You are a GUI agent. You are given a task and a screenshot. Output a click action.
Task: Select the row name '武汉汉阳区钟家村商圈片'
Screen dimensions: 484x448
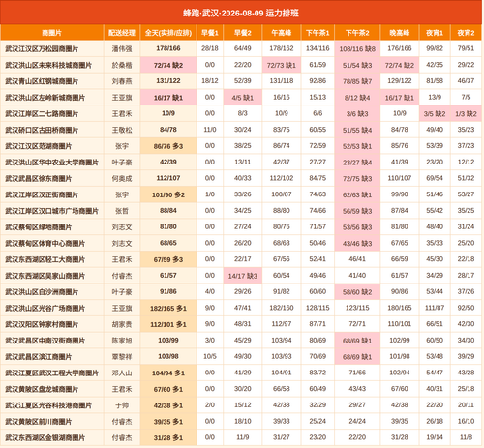[x=42, y=324]
